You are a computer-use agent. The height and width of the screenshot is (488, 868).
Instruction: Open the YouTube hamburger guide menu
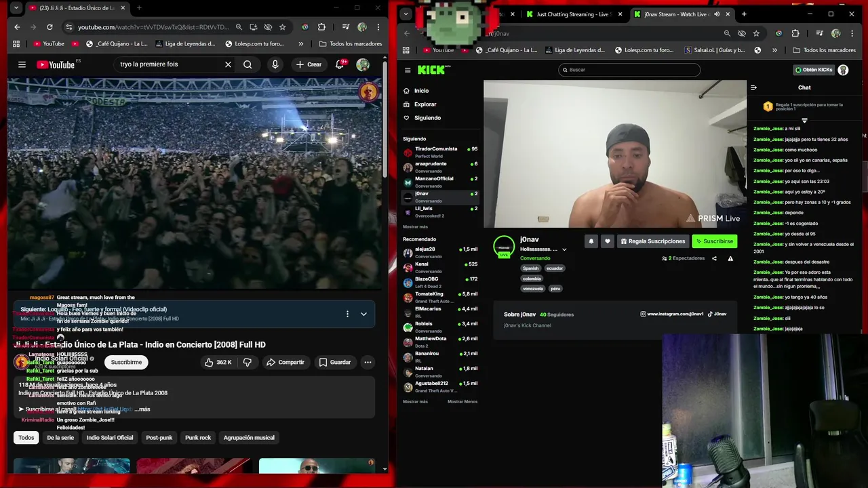click(22, 64)
